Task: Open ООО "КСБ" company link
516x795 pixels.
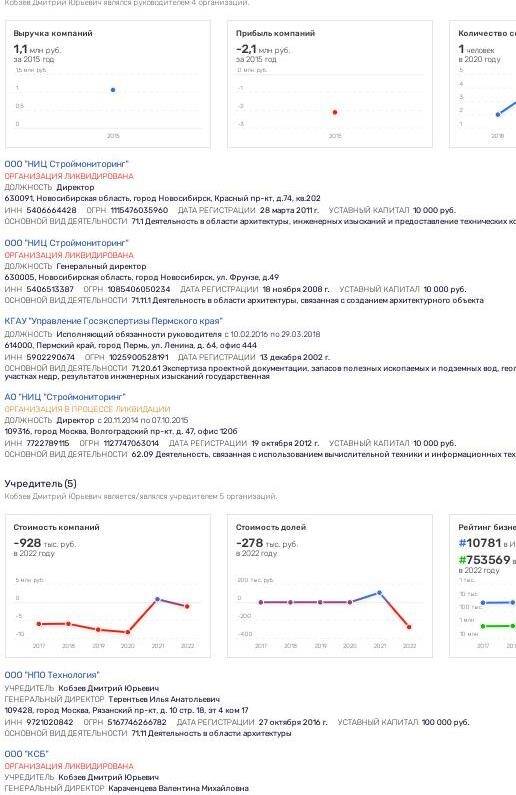Action: point(26,754)
